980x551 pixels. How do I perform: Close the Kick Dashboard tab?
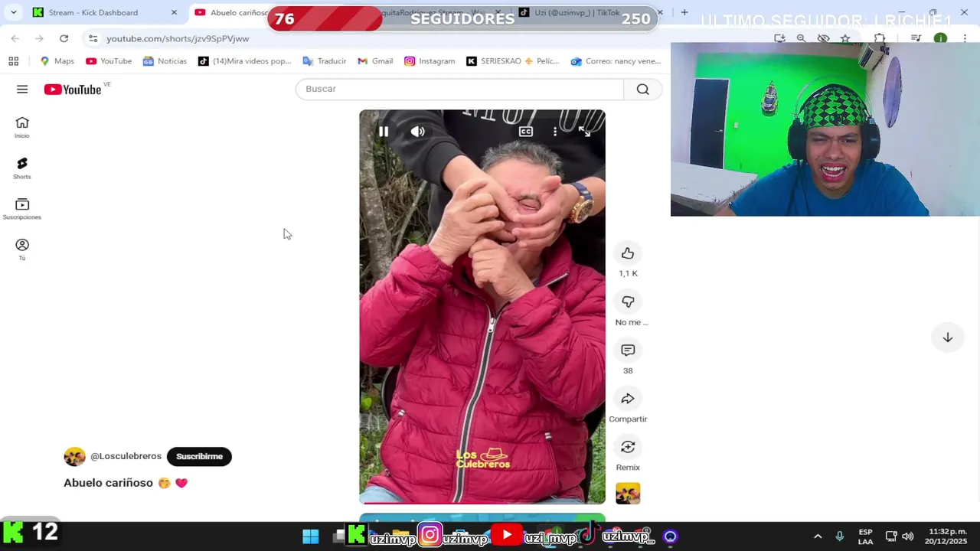tap(174, 12)
